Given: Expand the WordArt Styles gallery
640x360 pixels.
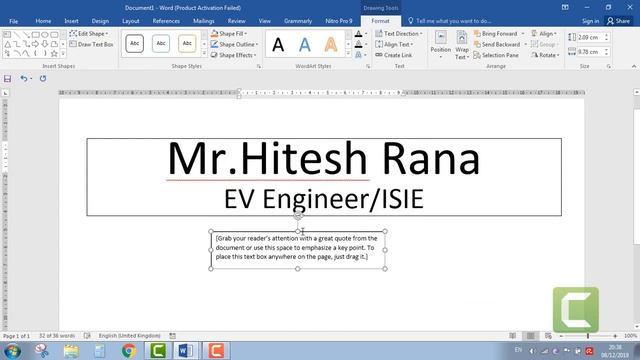Looking at the screenshot, I should coord(348,53).
